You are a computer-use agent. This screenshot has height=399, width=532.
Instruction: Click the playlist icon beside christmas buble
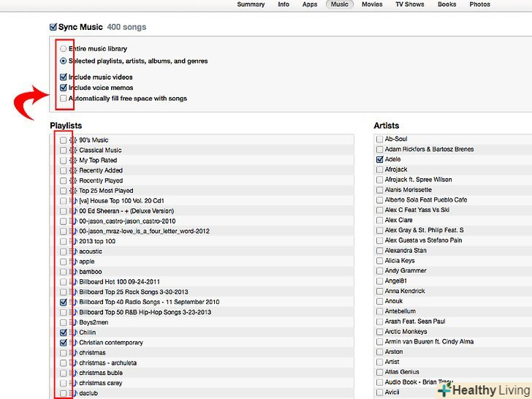73,373
